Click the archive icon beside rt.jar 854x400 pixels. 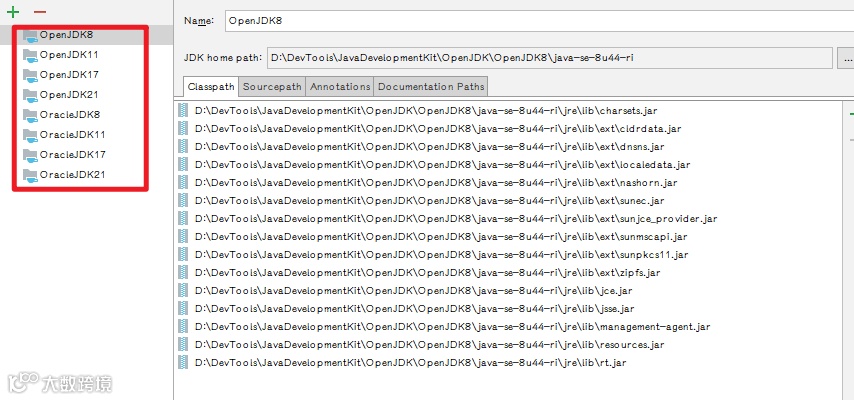[183, 362]
